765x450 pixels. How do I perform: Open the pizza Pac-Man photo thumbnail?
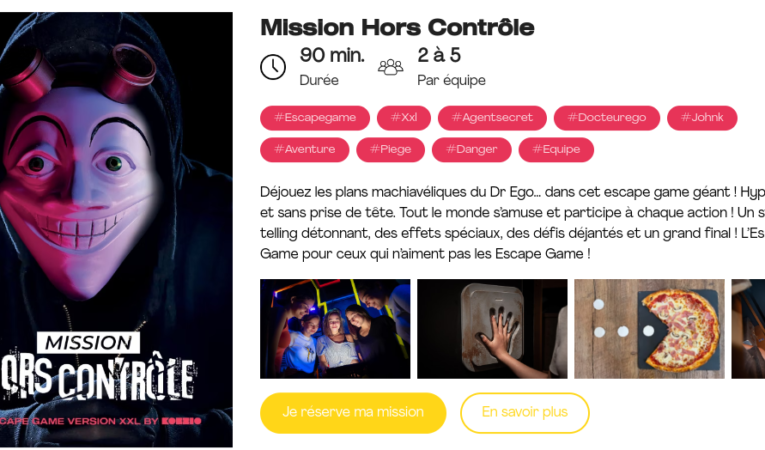tap(649, 328)
